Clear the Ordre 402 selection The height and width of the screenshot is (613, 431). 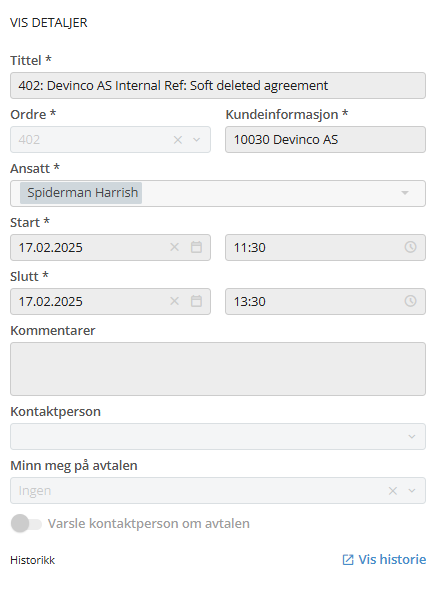point(178,140)
